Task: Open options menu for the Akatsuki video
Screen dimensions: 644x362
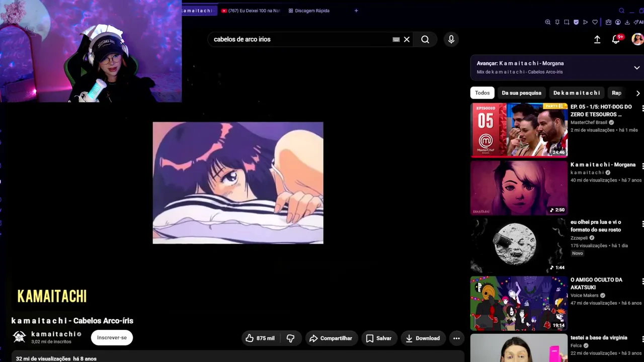Action: [x=642, y=281]
